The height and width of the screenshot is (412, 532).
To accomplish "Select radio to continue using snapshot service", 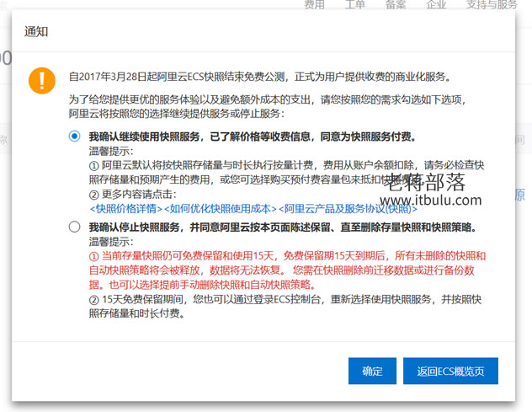I will [74, 136].
